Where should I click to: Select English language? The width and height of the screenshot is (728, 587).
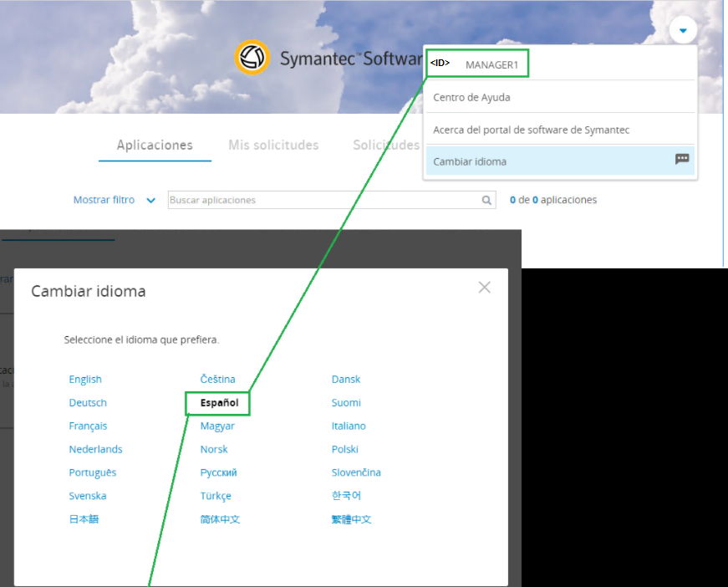coord(85,380)
